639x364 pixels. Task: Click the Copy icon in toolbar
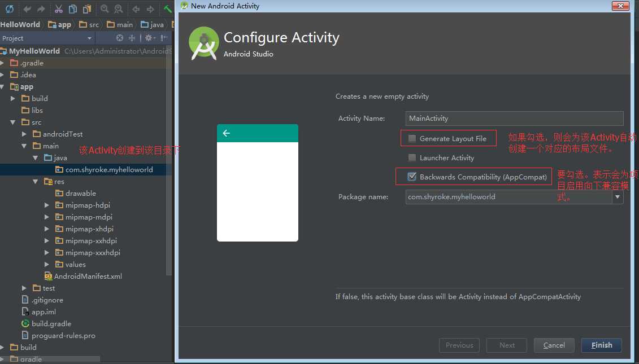coord(72,9)
